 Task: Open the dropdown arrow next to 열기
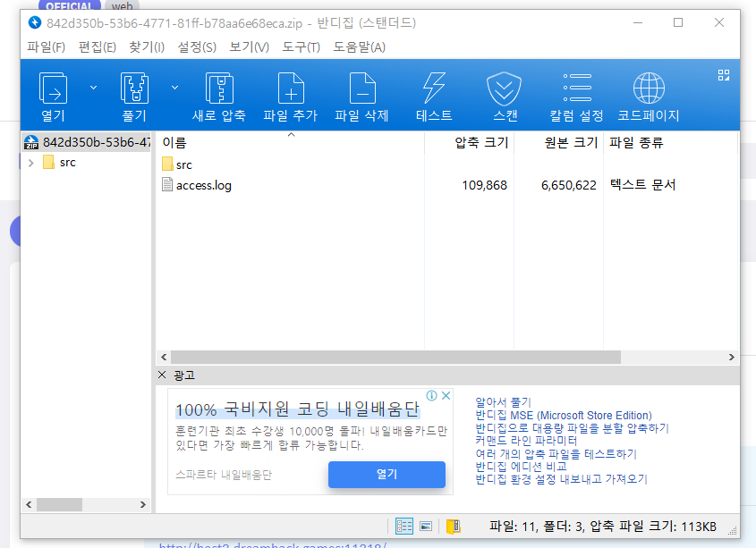click(x=94, y=88)
